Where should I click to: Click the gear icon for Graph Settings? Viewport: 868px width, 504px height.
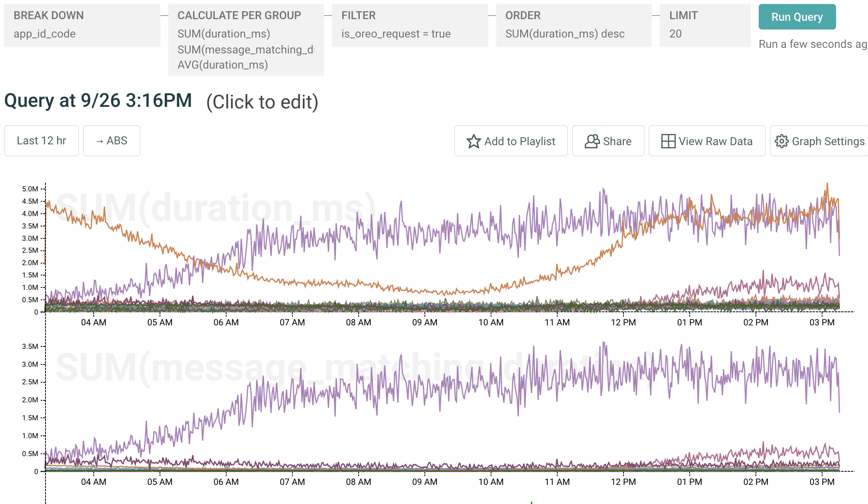pyautogui.click(x=781, y=141)
